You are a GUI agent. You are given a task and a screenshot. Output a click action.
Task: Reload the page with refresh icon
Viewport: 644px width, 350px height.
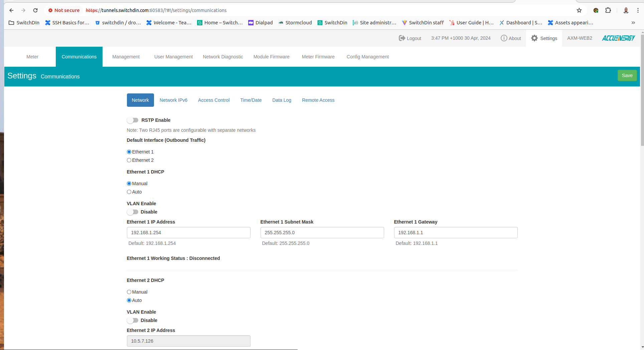coord(35,10)
